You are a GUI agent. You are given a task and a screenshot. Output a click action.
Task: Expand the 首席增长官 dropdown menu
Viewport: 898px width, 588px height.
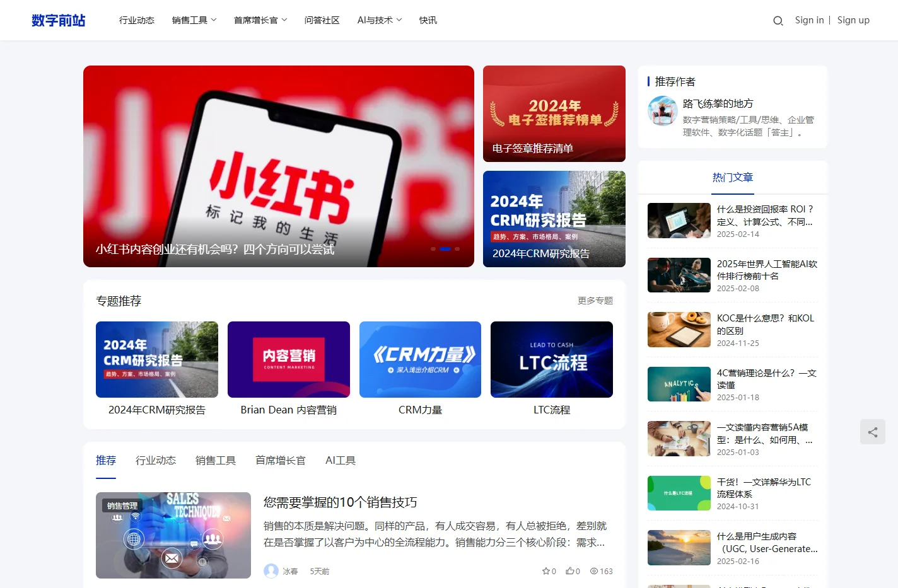pyautogui.click(x=260, y=20)
